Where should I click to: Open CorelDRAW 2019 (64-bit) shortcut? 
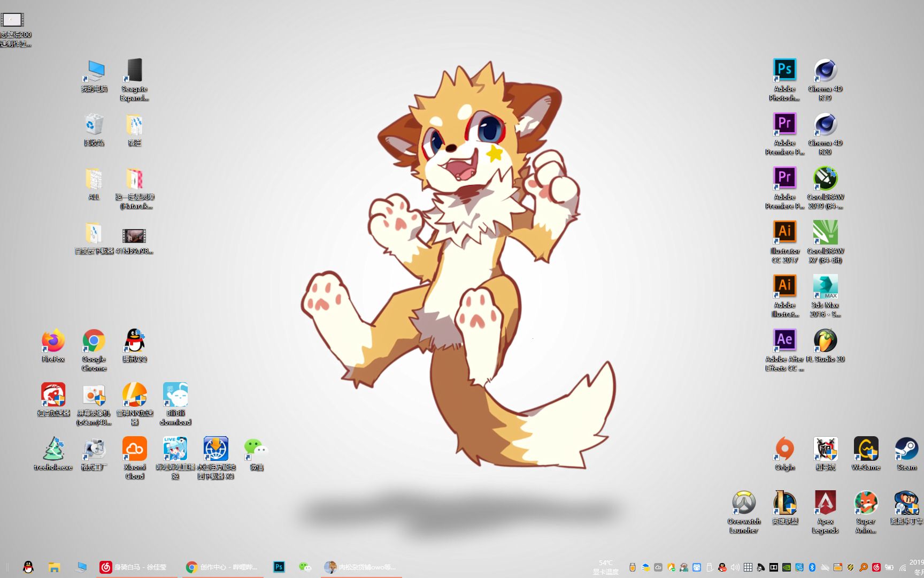coord(826,188)
